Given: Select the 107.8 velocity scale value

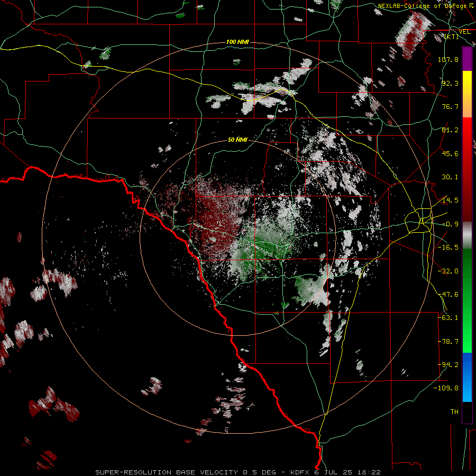Looking at the screenshot, I should tap(448, 59).
